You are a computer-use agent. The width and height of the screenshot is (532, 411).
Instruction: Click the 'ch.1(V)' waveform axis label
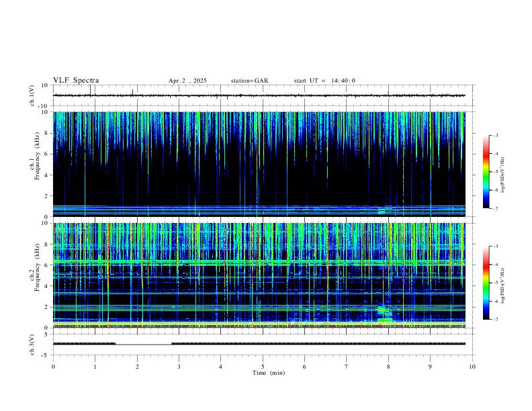click(x=32, y=95)
